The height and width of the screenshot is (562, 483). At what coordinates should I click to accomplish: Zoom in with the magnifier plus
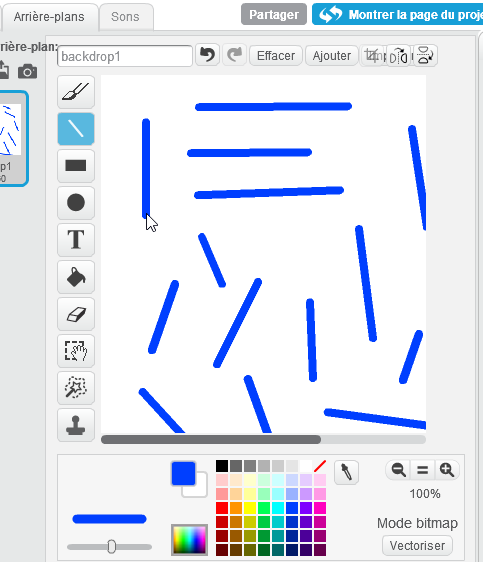(447, 470)
